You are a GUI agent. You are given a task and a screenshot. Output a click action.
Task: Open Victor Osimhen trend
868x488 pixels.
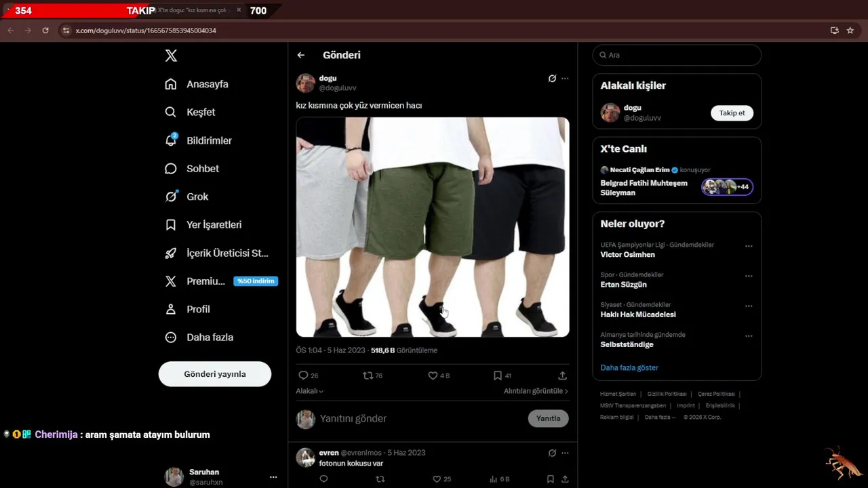(627, 255)
